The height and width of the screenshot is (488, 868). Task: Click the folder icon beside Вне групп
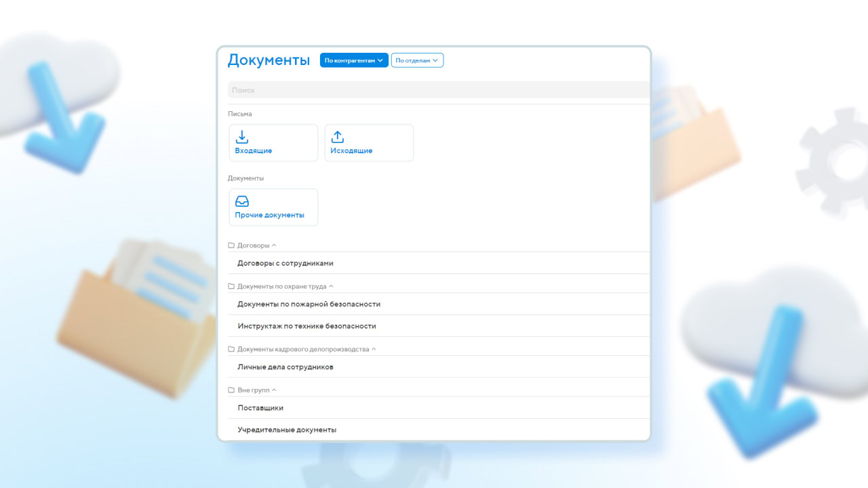click(x=231, y=390)
